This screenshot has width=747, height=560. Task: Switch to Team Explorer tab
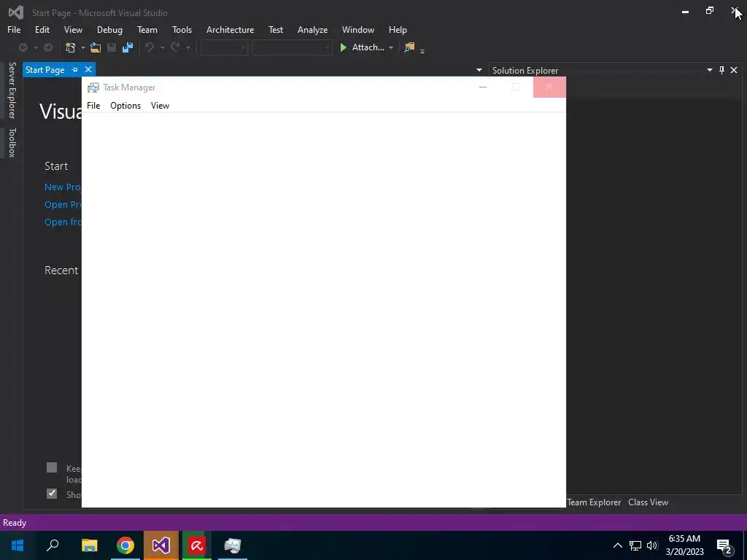point(594,502)
